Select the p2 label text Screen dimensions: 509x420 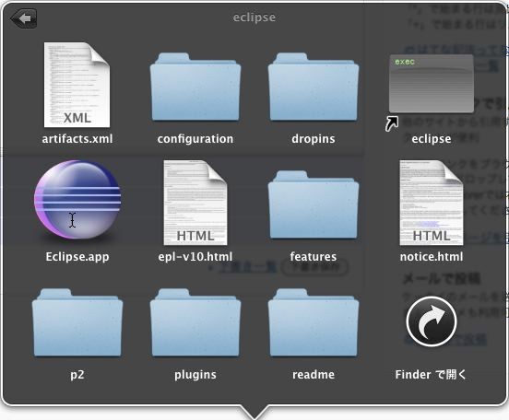pos(77,375)
